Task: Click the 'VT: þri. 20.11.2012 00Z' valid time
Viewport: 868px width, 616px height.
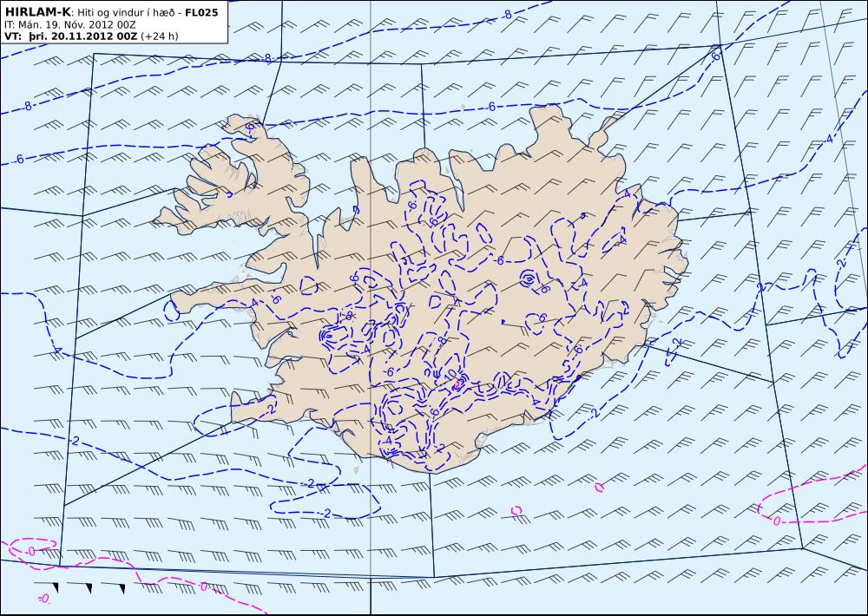Action: [x=71, y=36]
